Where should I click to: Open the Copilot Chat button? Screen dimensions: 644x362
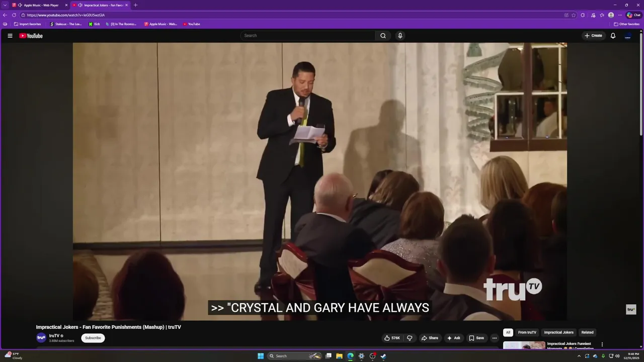coord(633,15)
